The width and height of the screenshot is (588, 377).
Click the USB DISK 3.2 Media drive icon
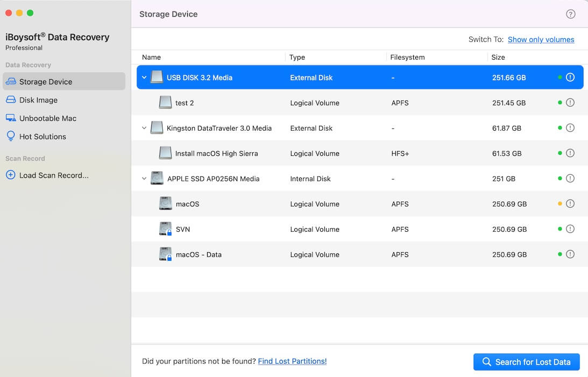coord(157,77)
